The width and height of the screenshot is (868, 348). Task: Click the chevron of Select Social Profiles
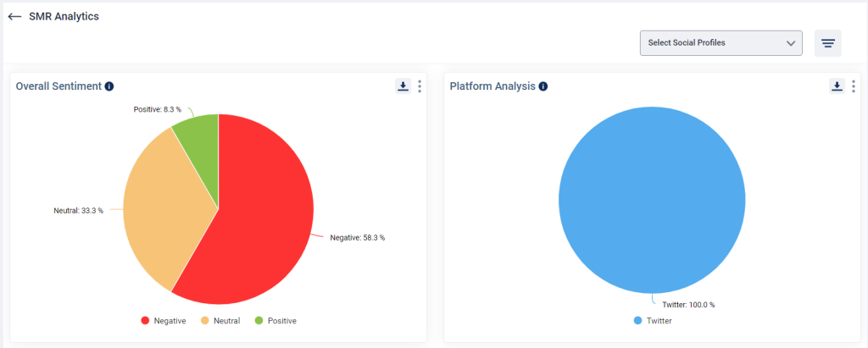[x=791, y=43]
